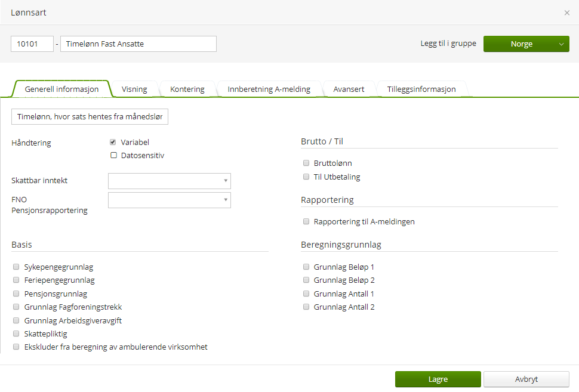Viewport: 579px width, 392px height.
Task: Tick the Bruttolønn checkbox
Action: point(306,163)
